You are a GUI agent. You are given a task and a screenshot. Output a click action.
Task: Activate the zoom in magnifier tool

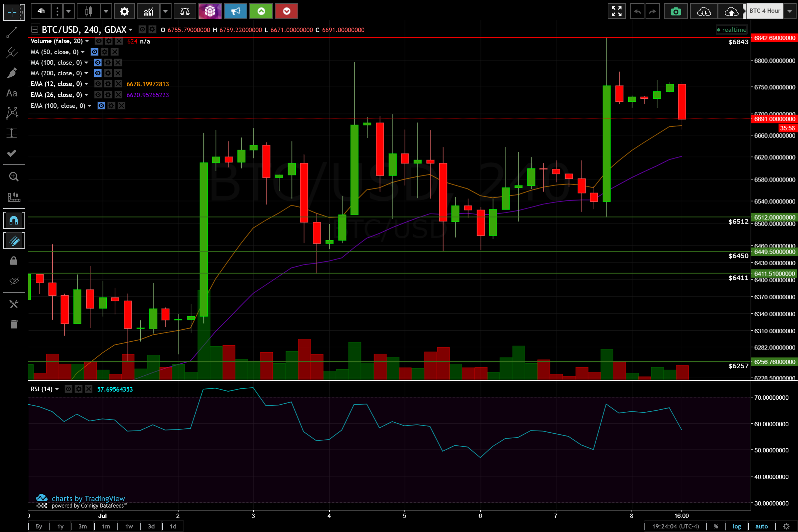(x=13, y=177)
